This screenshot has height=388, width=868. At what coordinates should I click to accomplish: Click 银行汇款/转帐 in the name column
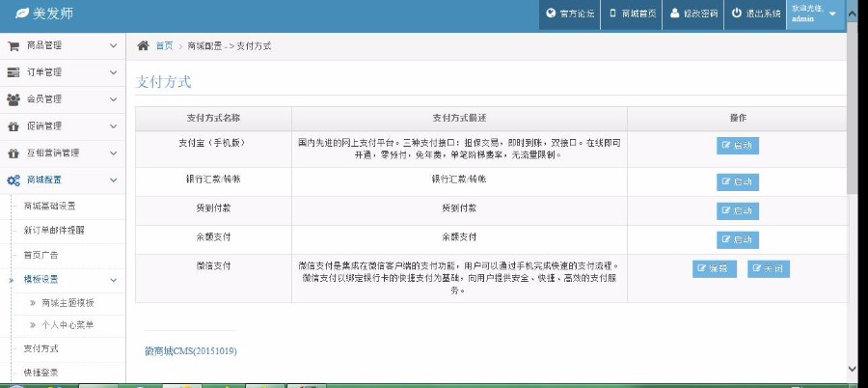(213, 179)
